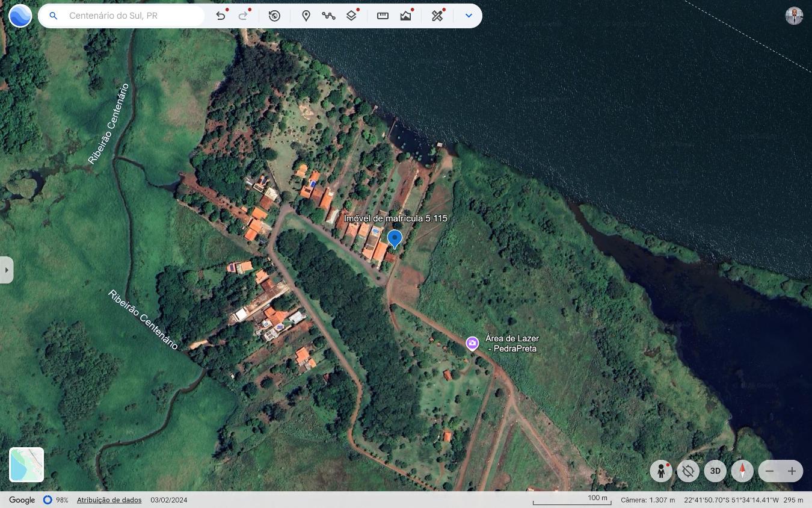Open historical imagery with the clock icon
Image resolution: width=812 pixels, height=508 pixels.
[274, 16]
